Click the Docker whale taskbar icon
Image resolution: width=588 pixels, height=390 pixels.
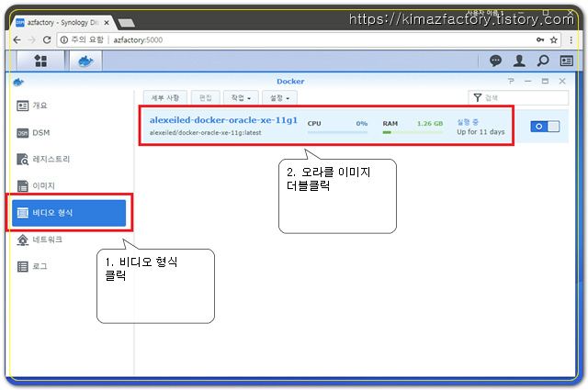85,61
